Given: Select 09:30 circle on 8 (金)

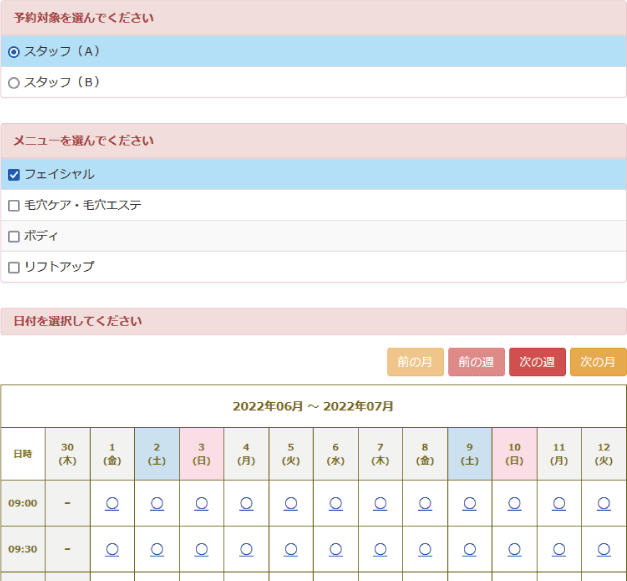Looking at the screenshot, I should (x=425, y=549).
